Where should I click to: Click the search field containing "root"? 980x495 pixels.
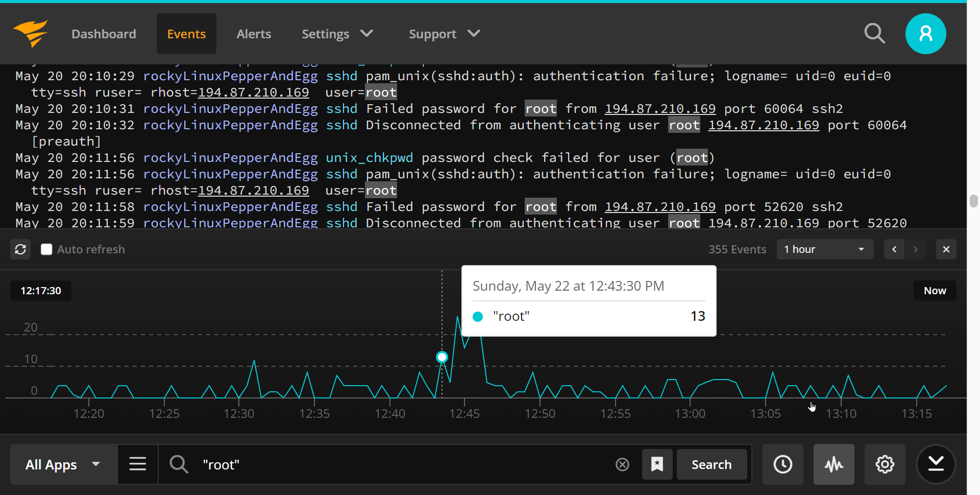click(x=398, y=464)
